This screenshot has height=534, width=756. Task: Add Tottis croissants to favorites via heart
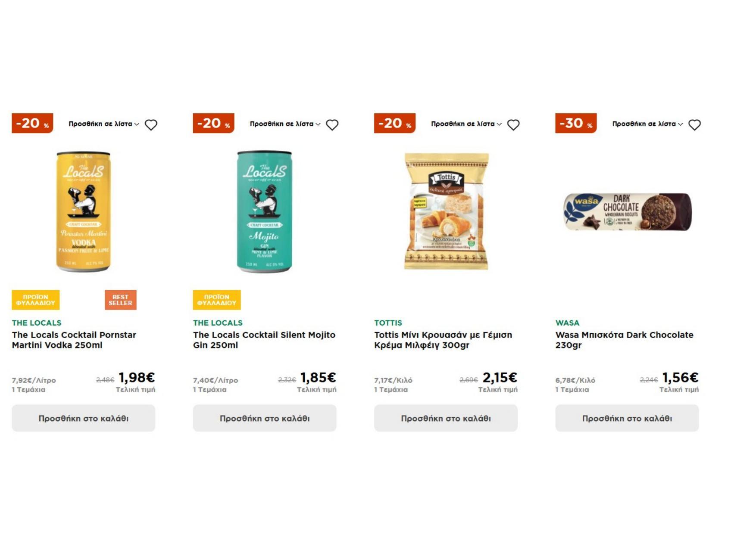click(x=513, y=125)
